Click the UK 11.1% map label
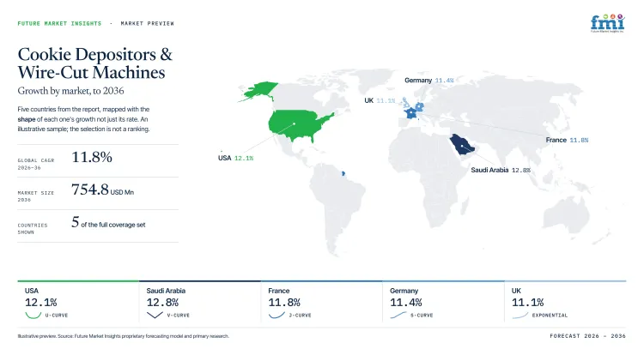 point(380,100)
